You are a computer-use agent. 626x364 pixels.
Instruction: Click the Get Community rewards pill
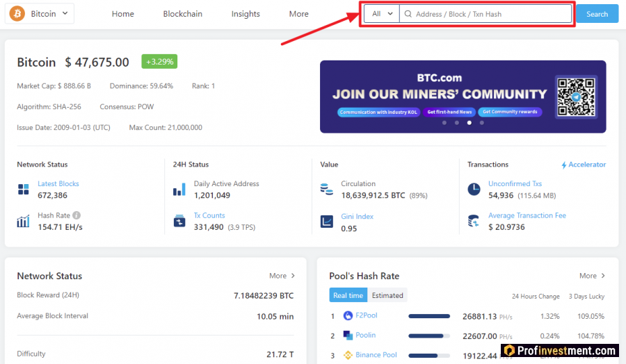510,112
